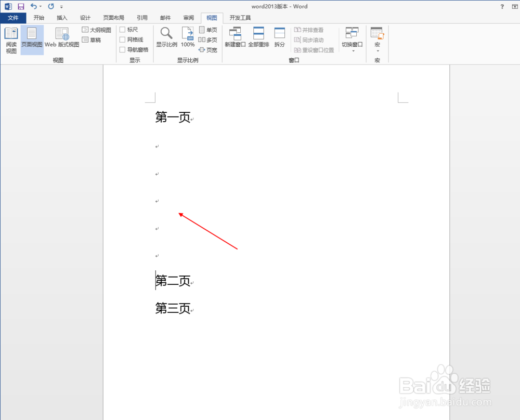The image size is (520, 420).
Task: Save the document via Quick Access toolbar
Action: point(20,6)
